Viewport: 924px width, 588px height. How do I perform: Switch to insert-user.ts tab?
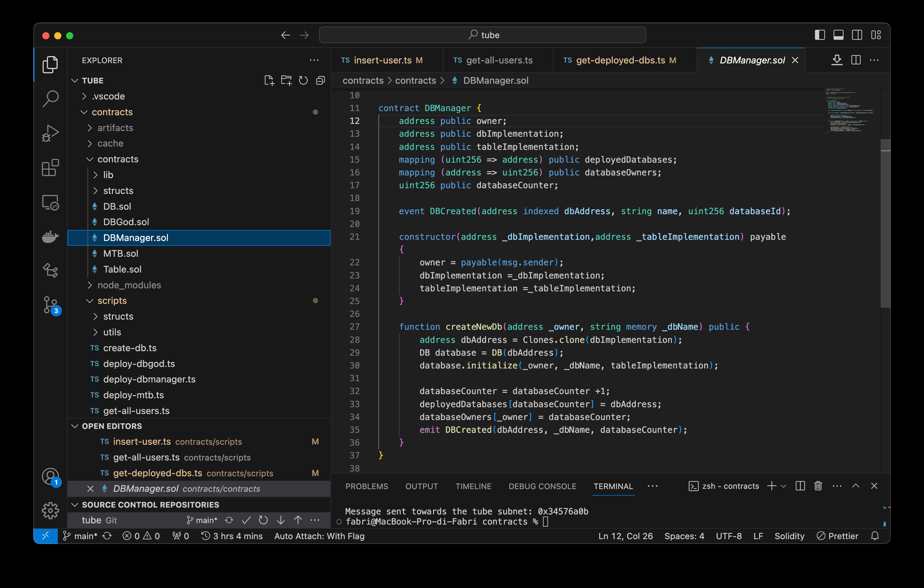387,60
